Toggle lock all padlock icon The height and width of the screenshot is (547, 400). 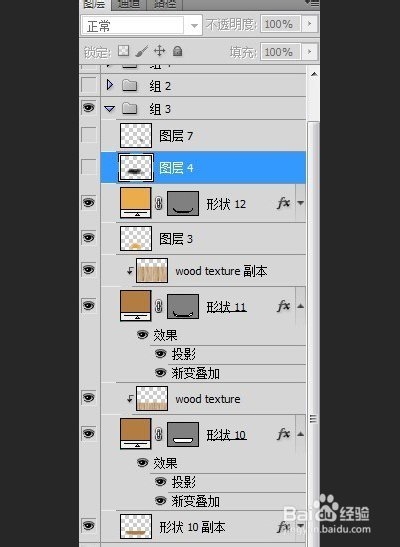click(x=177, y=51)
